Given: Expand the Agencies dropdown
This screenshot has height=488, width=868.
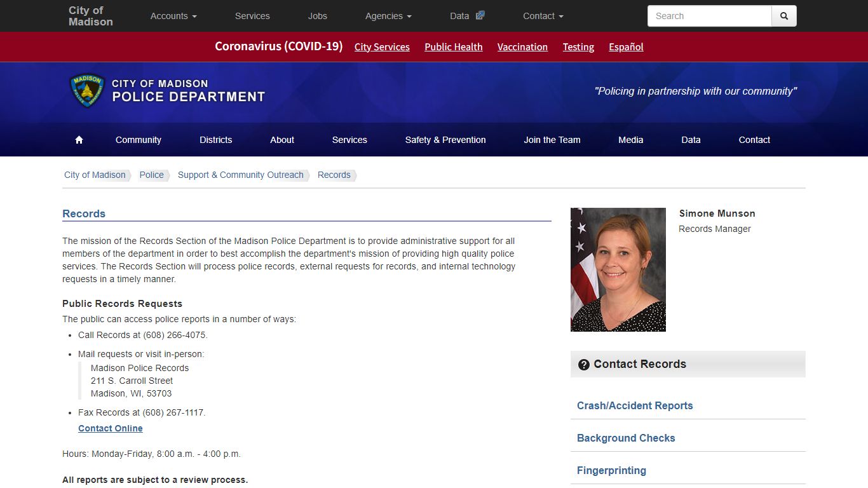Looking at the screenshot, I should 388,16.
